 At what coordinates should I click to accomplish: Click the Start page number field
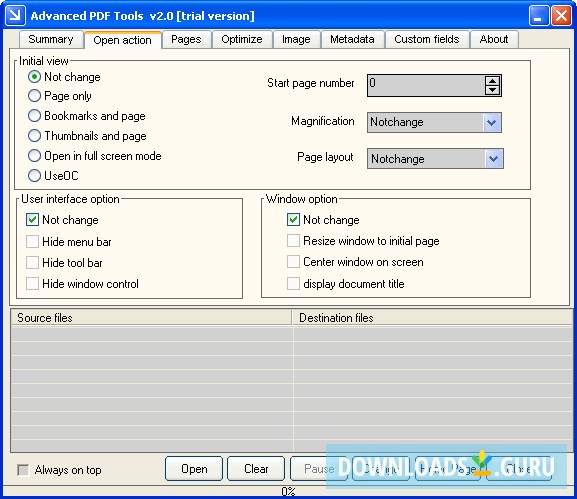point(426,85)
